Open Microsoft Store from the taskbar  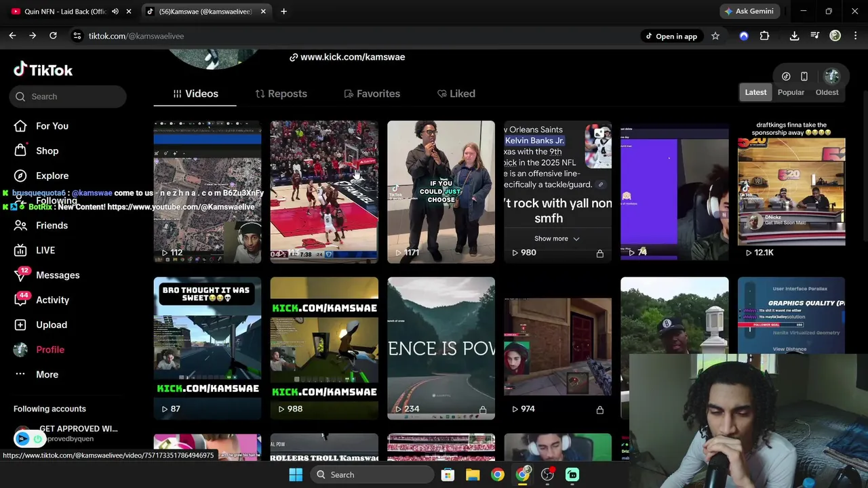(x=448, y=474)
